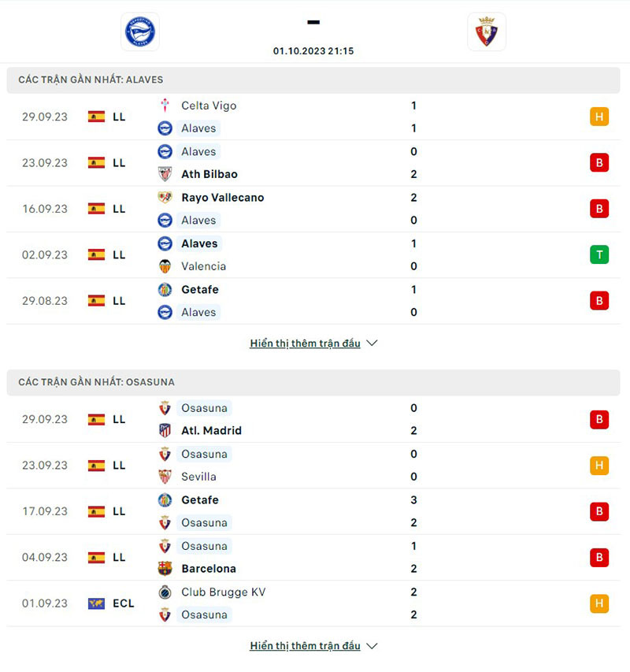Expand more Osasuna matches chevron
The image size is (630, 672).
(372, 646)
